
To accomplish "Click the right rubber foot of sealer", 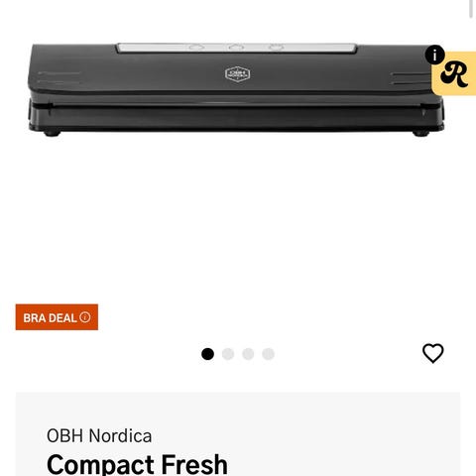I will [420, 133].
